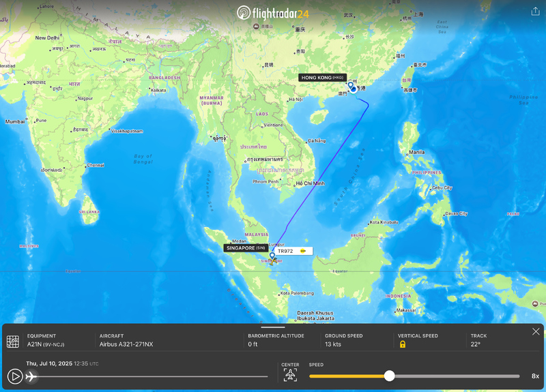Click the A21N (9V-NCJ) equipment text
The height and width of the screenshot is (392, 546).
[46, 344]
